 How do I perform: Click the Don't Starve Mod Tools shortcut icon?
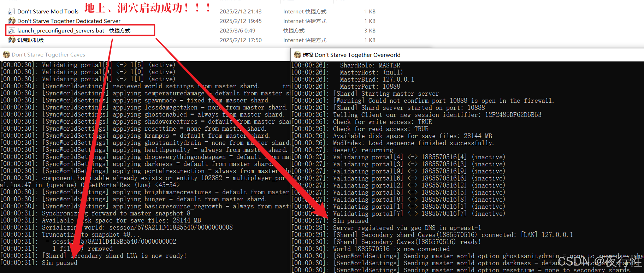tap(12, 11)
